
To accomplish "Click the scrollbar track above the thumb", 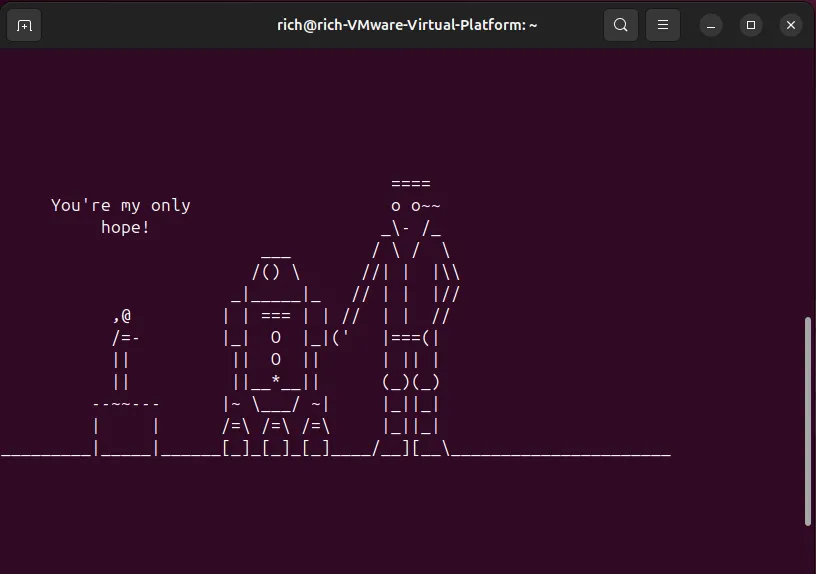I will (808, 180).
